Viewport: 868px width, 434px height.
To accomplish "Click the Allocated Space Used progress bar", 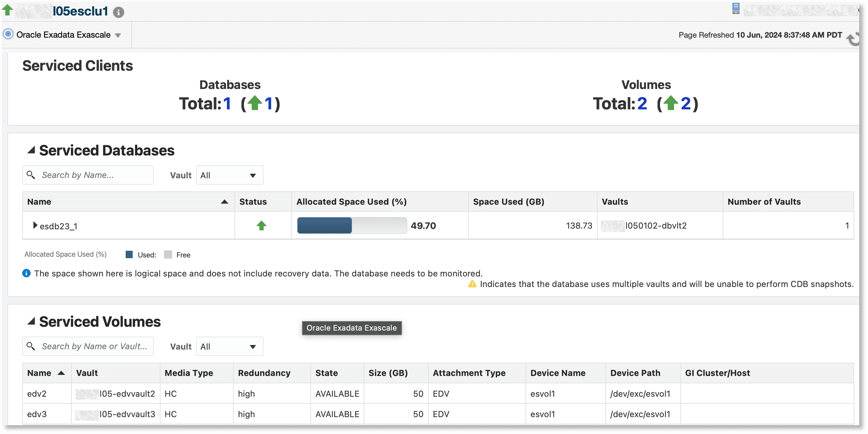I will (x=352, y=225).
